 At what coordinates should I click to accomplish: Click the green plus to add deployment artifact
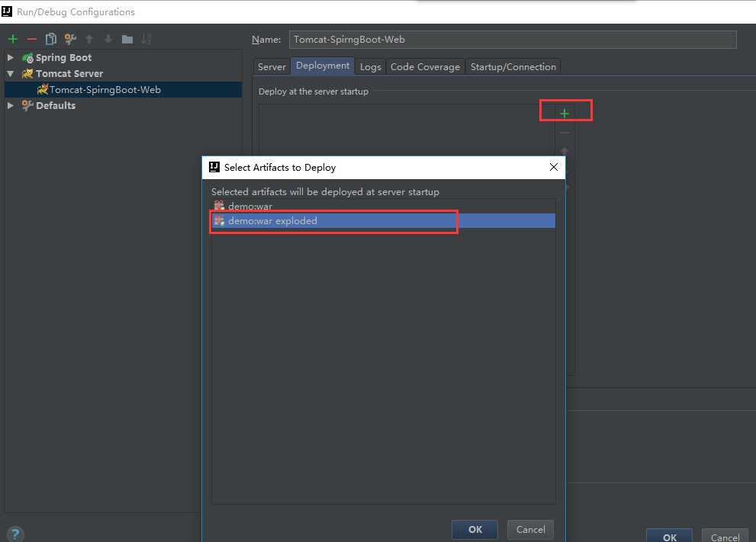tap(565, 114)
